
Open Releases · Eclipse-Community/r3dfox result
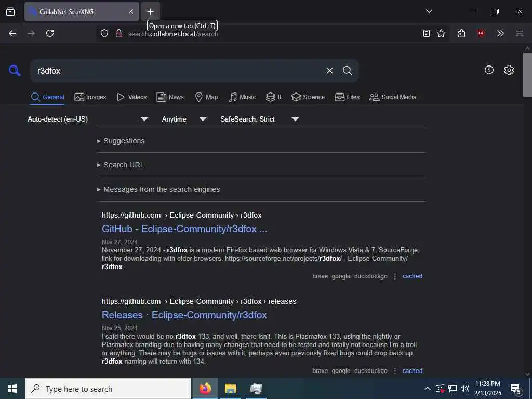[x=184, y=315]
